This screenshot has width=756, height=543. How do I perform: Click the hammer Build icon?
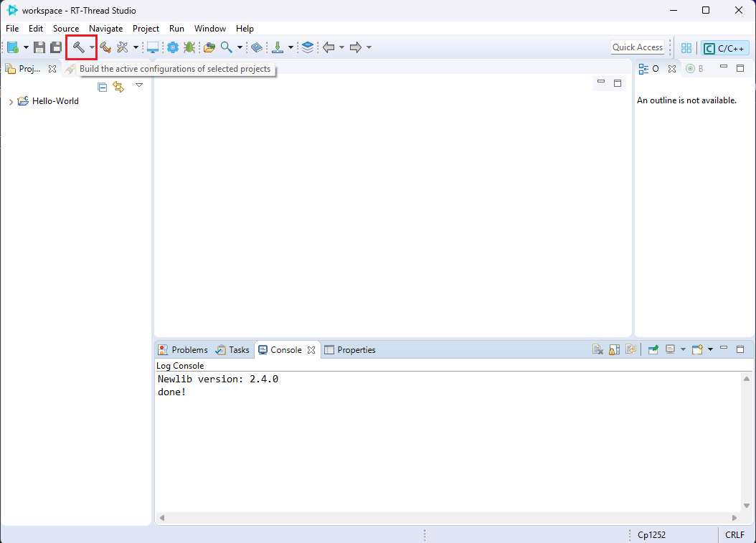(x=78, y=47)
